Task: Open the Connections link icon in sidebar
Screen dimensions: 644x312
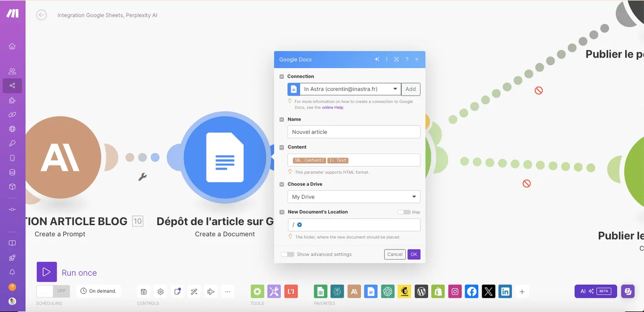Action: 12,114
